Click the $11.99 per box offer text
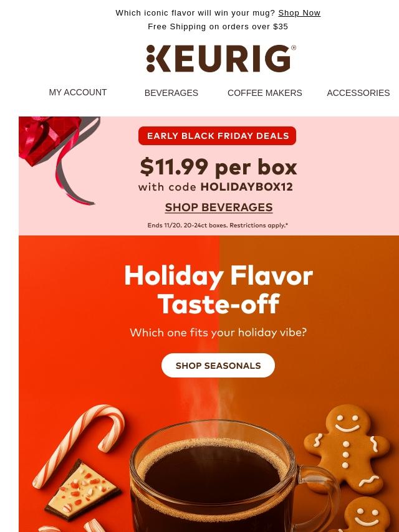399x532 pixels. pyautogui.click(x=218, y=167)
